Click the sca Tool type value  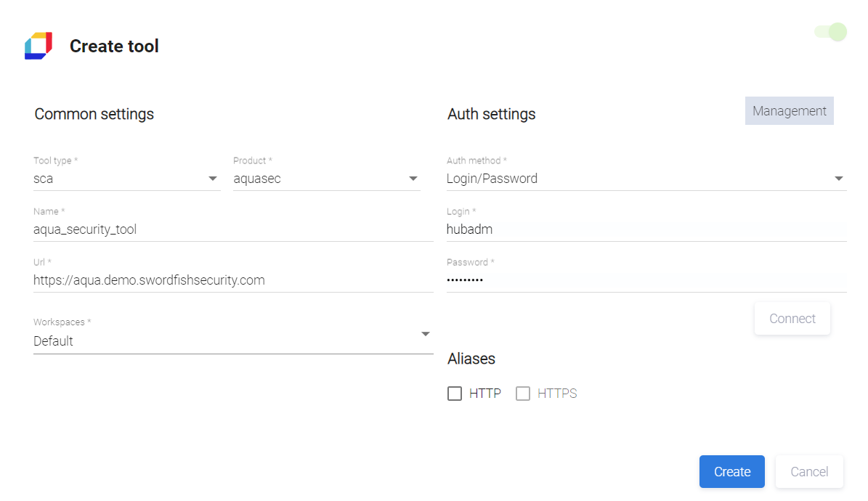[44, 179]
